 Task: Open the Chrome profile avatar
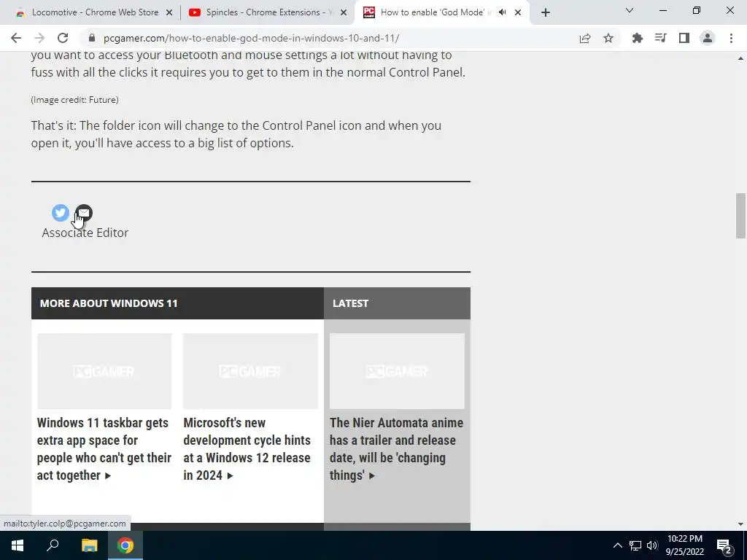click(x=708, y=38)
